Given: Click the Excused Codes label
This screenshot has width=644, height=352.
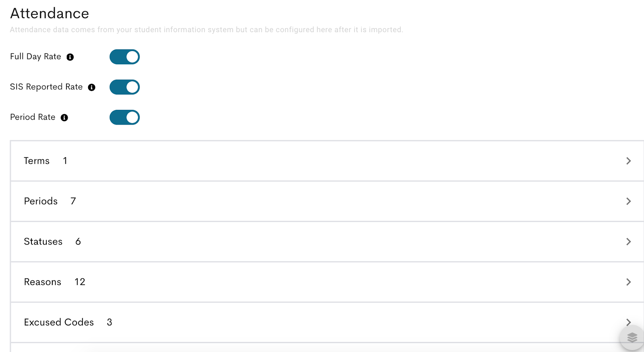Looking at the screenshot, I should point(58,322).
